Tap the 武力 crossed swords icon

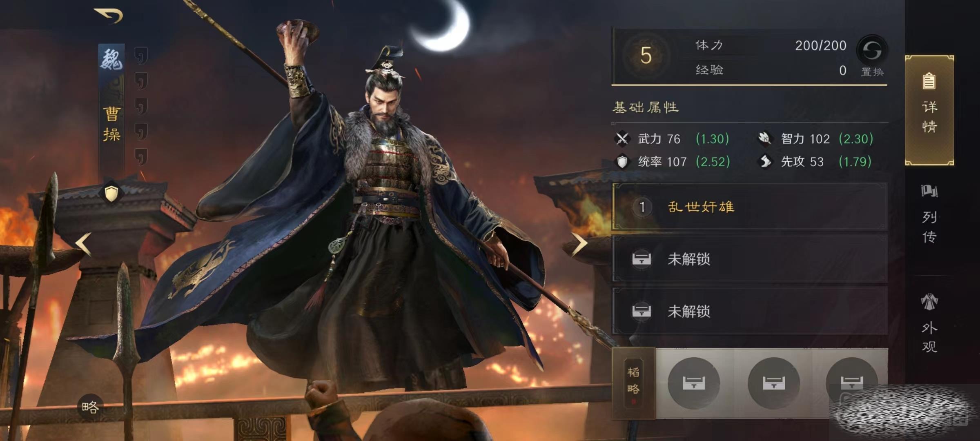click(x=622, y=139)
